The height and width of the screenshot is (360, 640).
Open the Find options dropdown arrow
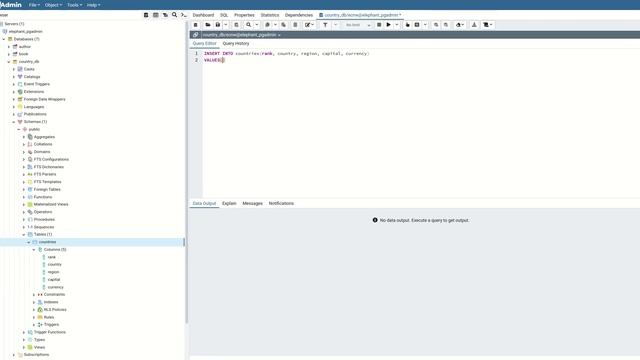[x=257, y=25]
